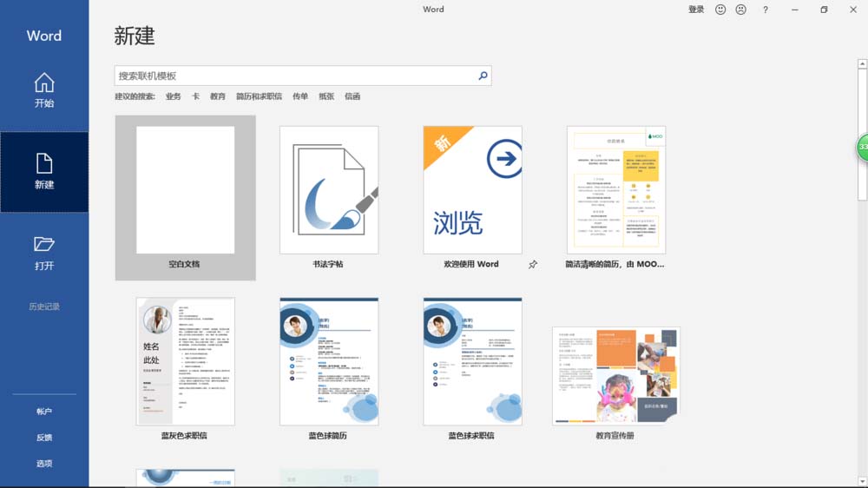
Task: Pick the 教育宣传册 template
Action: pos(615,383)
